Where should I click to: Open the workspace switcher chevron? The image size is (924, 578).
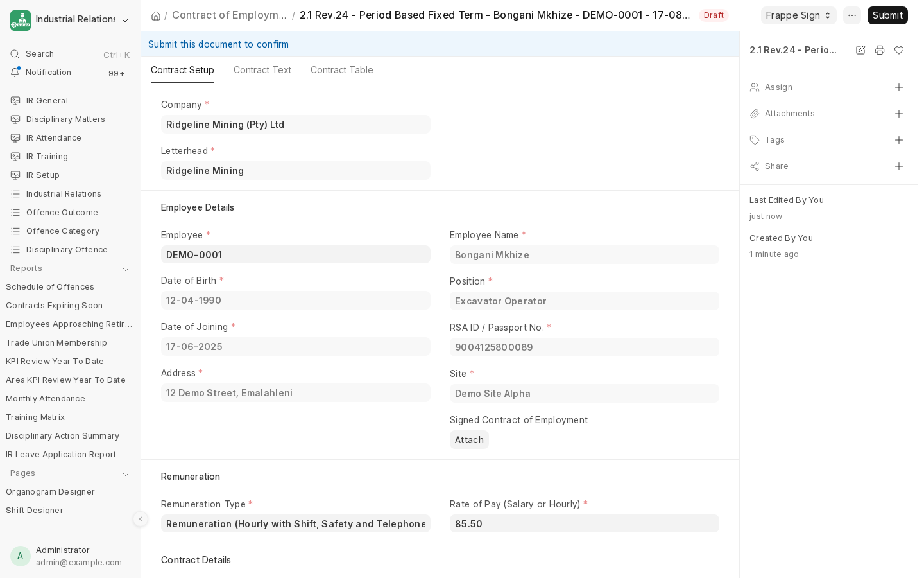click(x=125, y=21)
